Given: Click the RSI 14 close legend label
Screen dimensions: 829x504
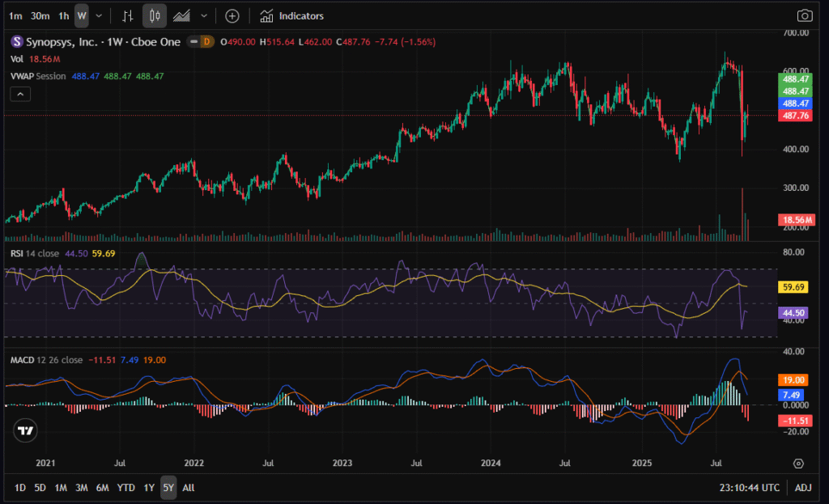Looking at the screenshot, I should 35,253.
